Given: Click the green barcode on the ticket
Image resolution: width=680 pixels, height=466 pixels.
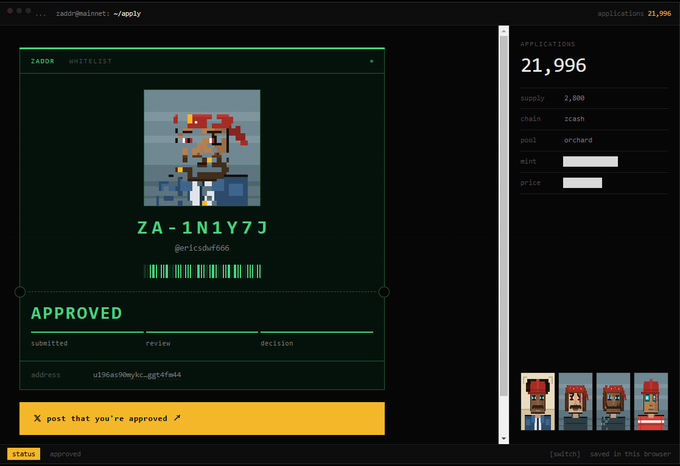Looking at the screenshot, I should 203,271.
